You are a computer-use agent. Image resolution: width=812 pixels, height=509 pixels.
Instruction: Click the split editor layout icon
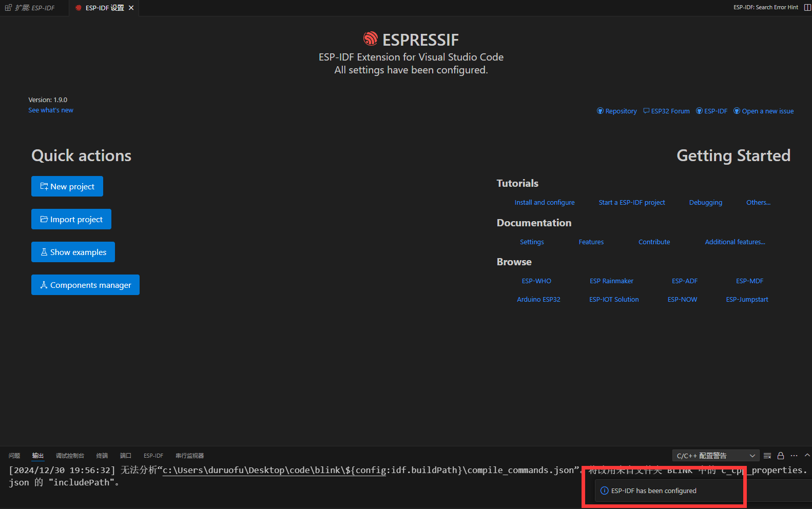[807, 7]
